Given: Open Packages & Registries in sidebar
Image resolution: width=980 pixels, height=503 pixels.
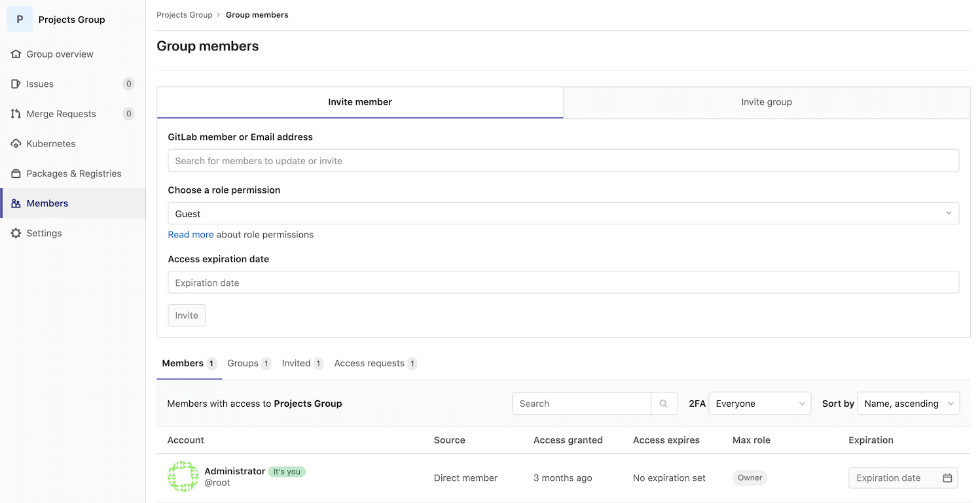Looking at the screenshot, I should pyautogui.click(x=73, y=173).
